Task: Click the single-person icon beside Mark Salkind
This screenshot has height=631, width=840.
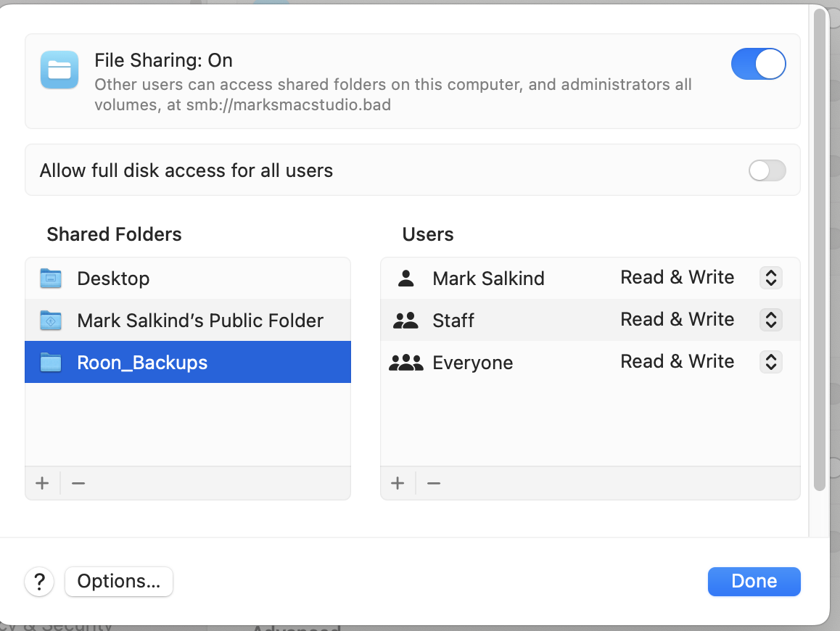Action: point(405,278)
